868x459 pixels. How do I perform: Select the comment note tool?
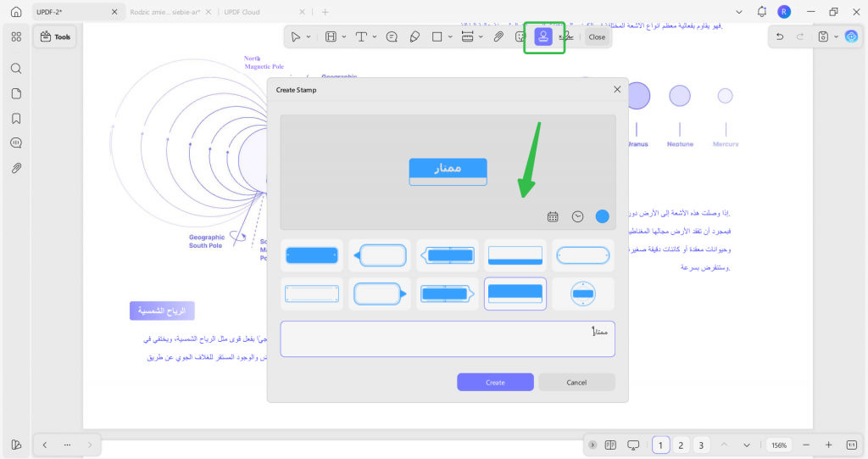392,36
